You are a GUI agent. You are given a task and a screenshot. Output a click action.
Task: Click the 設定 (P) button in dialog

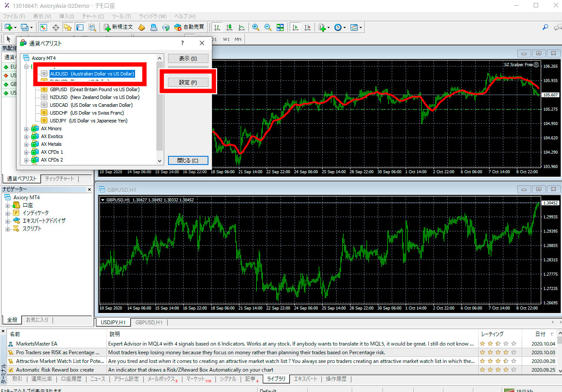188,82
